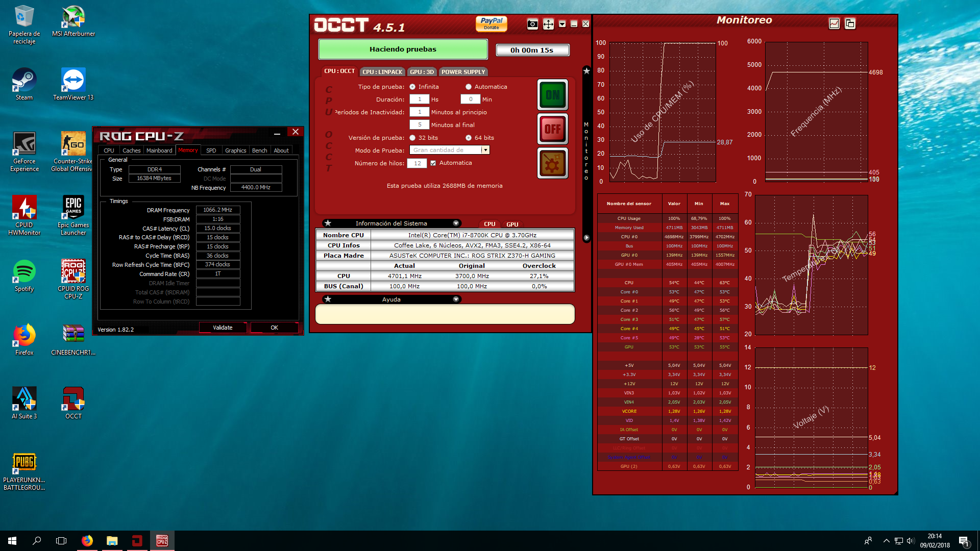980x551 pixels.
Task: Show GPU system info tab
Action: coord(512,224)
